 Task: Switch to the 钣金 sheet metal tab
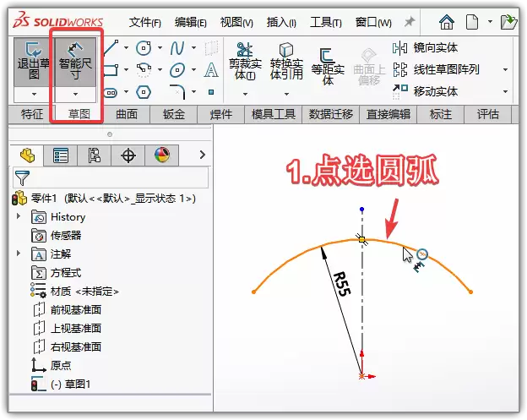pyautogui.click(x=173, y=114)
